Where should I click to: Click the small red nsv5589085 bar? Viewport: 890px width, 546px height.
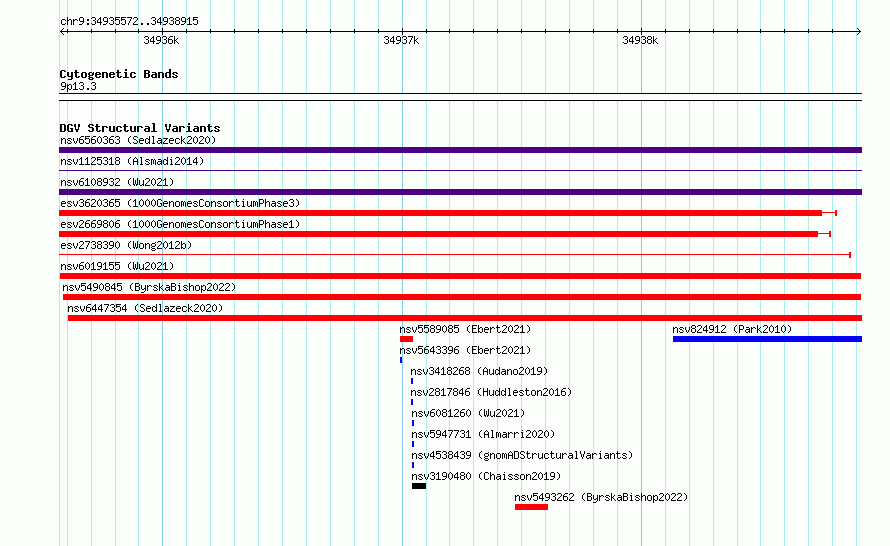406,339
